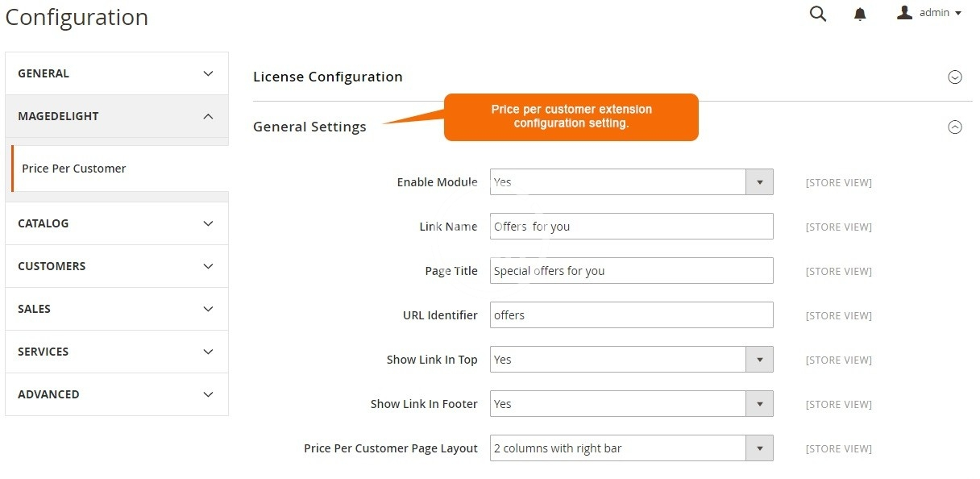Expand the Sales configuration group
Viewport: 980px width, 479px height.
click(117, 309)
